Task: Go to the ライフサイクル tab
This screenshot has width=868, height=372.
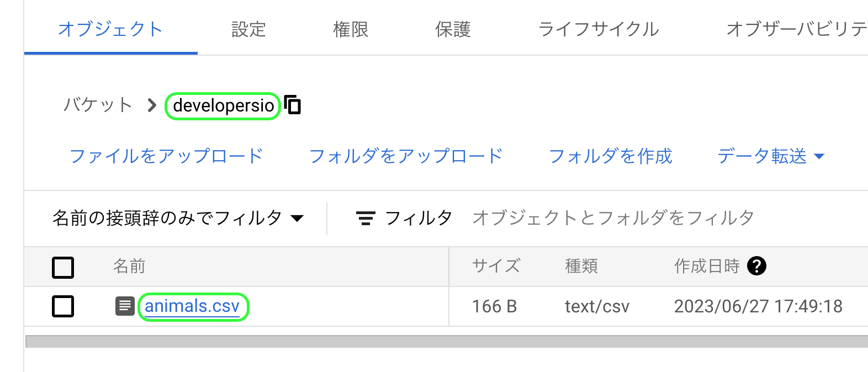Action: coord(599,29)
